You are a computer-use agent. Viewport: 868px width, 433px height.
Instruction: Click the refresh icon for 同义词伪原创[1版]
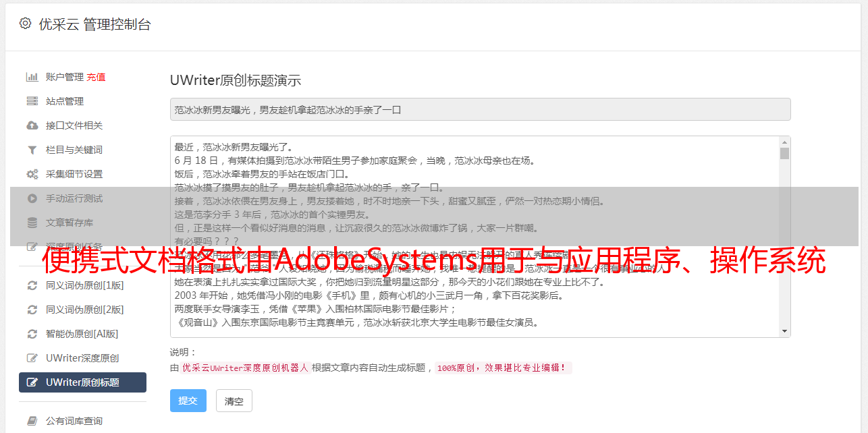[x=32, y=285]
